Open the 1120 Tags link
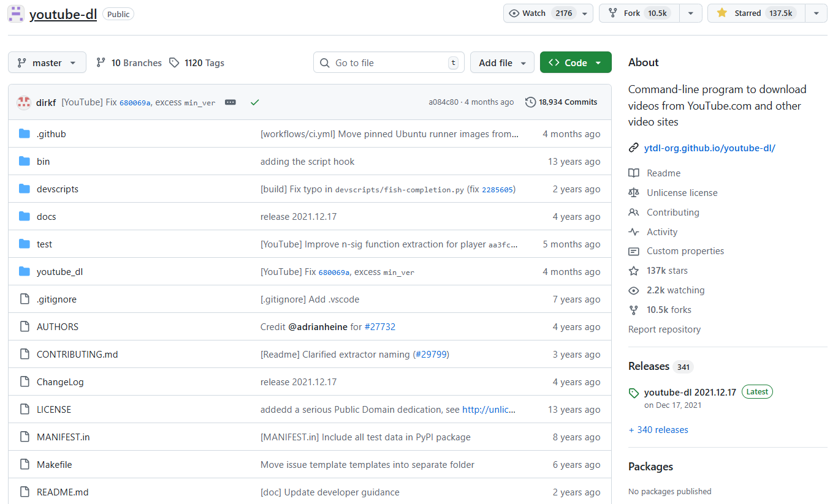Viewport: 830px width, 504px height. 197,63
